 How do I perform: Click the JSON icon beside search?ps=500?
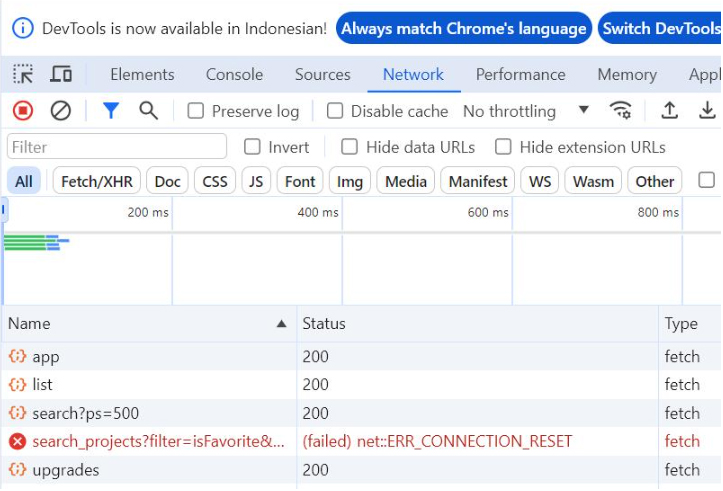pos(18,413)
